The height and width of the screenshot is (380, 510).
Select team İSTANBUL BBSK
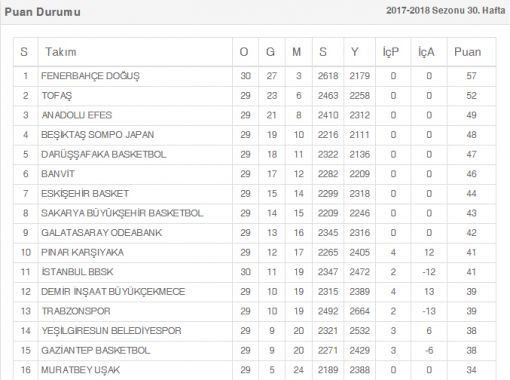(x=77, y=272)
